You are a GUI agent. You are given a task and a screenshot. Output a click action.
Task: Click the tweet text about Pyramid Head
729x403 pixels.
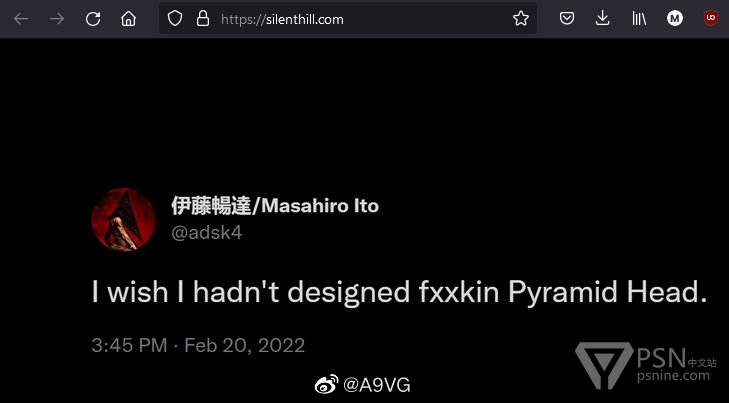399,292
